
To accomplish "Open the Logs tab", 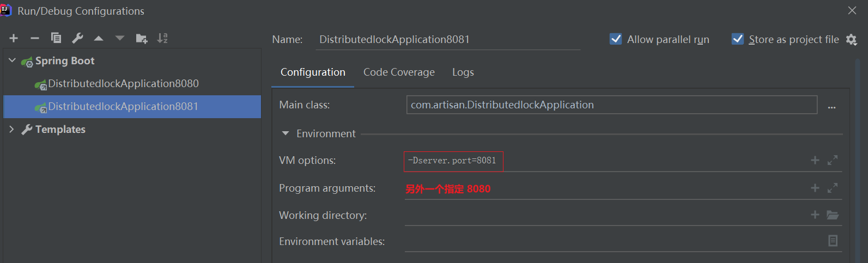I will [x=463, y=72].
